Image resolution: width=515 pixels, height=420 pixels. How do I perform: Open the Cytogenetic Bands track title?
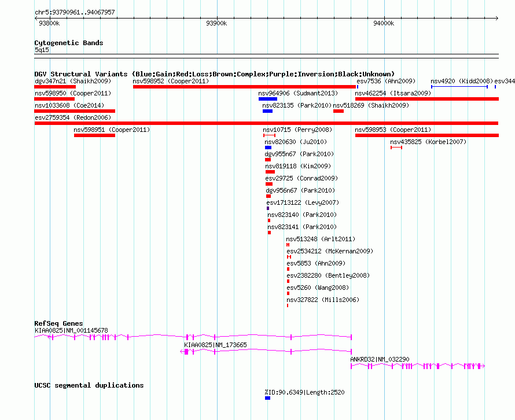coord(69,43)
